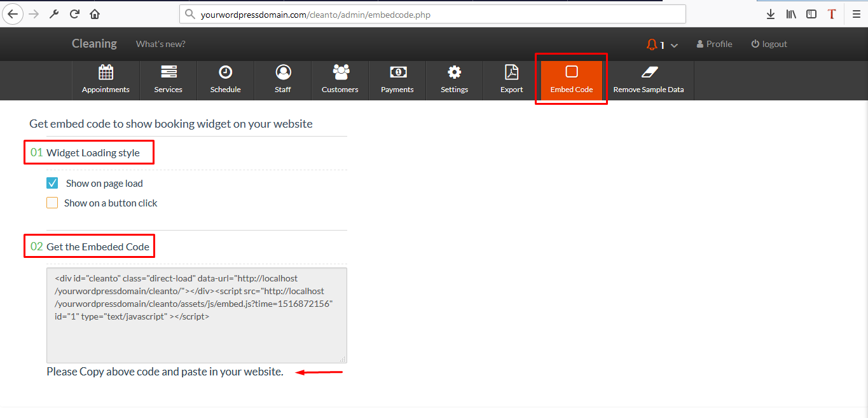This screenshot has width=868, height=418.
Task: Open the Schedule tab
Action: coord(226,81)
